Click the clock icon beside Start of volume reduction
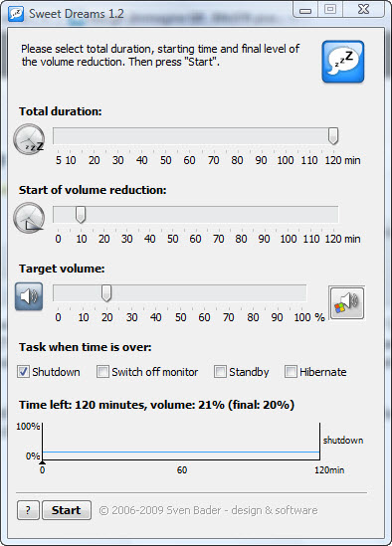This screenshot has width=392, height=546. tap(29, 218)
